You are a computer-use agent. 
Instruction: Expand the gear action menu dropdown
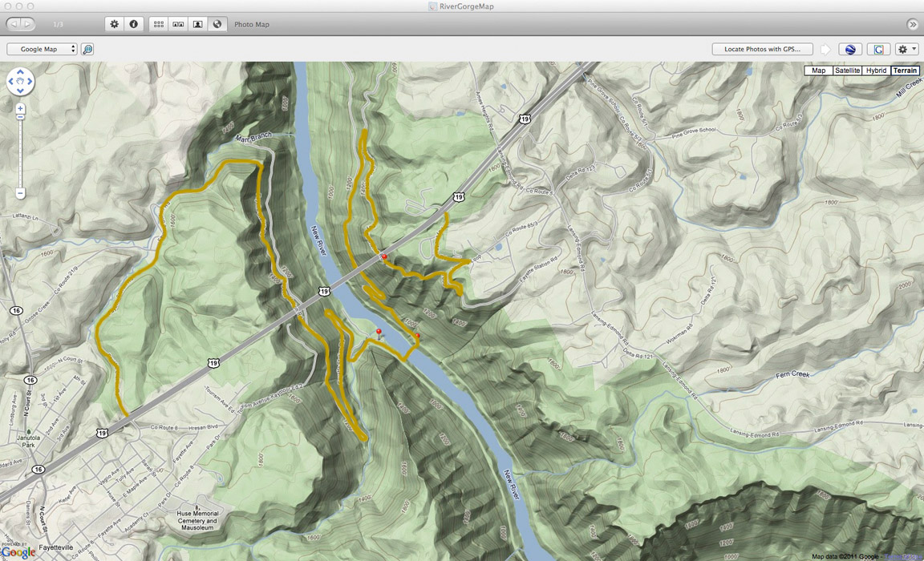[x=906, y=50]
